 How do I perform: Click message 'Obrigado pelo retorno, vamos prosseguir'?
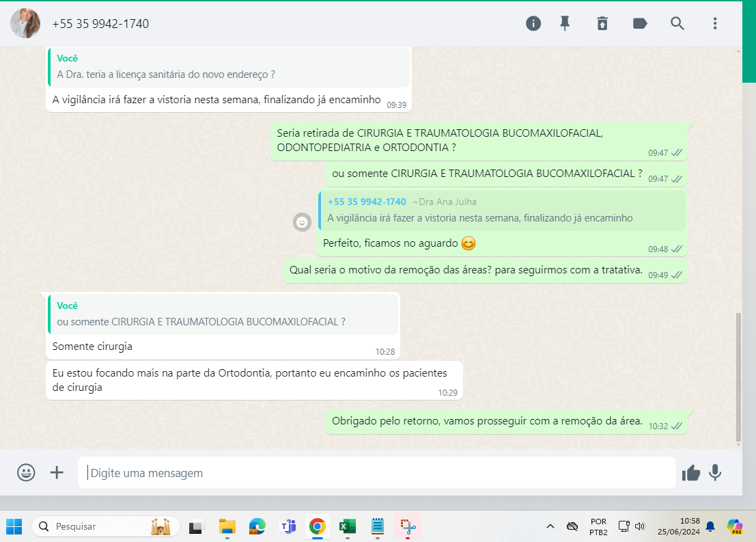(506, 421)
